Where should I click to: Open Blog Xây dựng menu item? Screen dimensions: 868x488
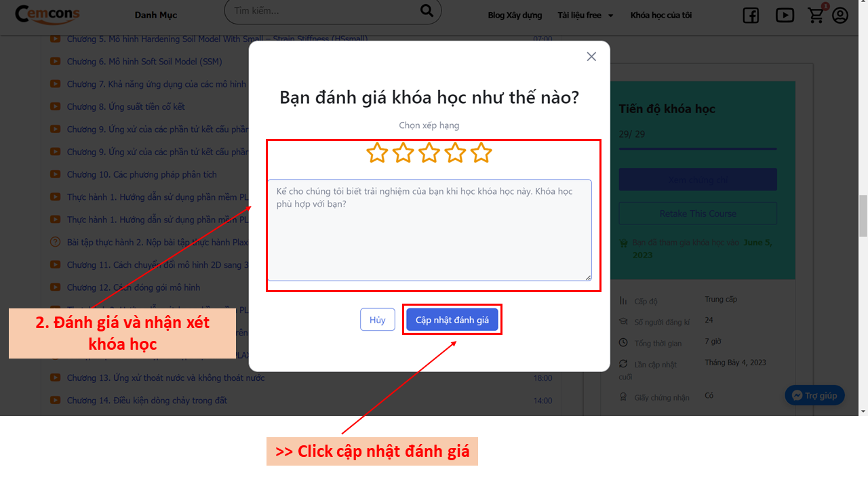click(515, 16)
